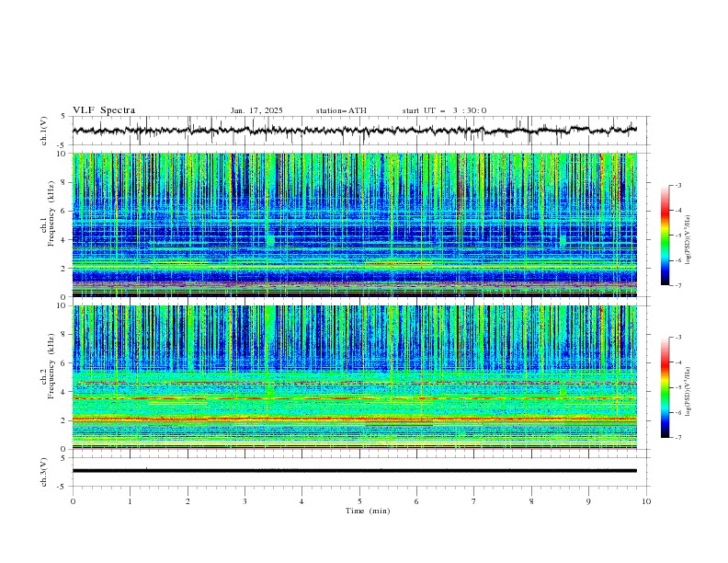
Task: Click the "start UT = 3:30:0" label
Action: coord(444,110)
